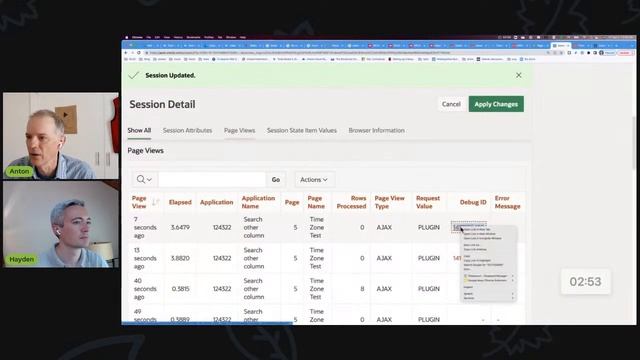Open the Debug ID column header
Viewport: 640px width, 360px height.
point(473,202)
